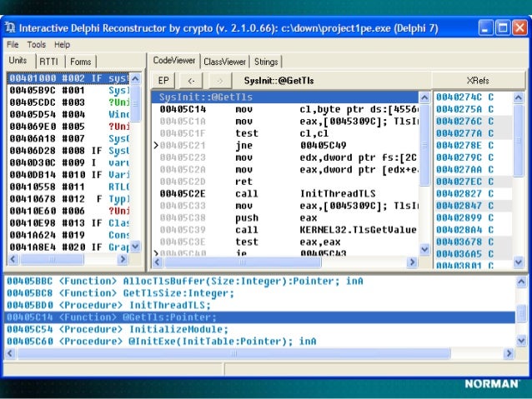The width and height of the screenshot is (532, 399).
Task: Open the Tools menu
Action: pyautogui.click(x=37, y=44)
